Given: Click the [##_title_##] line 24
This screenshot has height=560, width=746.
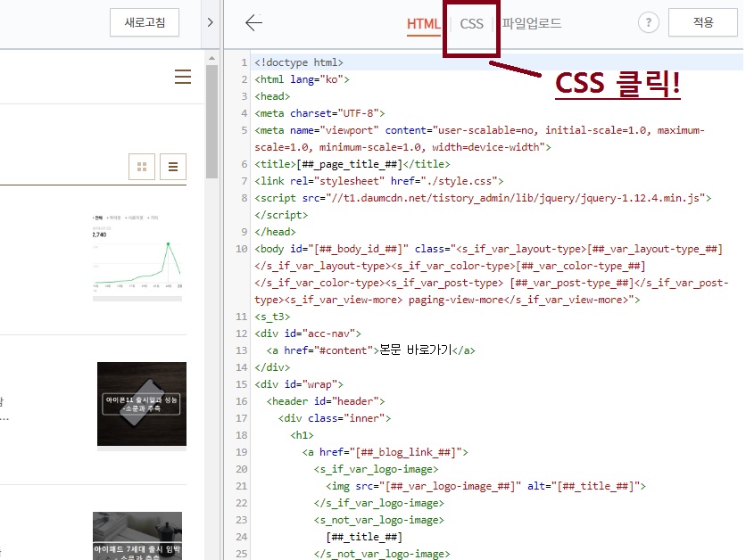Looking at the screenshot, I should pos(364,537).
